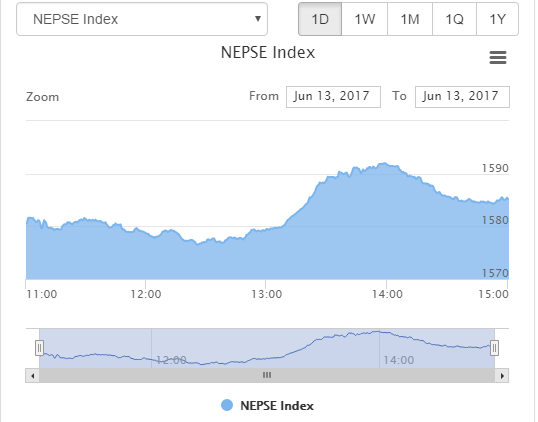Viewport: 538px width, 422px height.
Task: Open the chart context hamburger menu
Action: 498,58
